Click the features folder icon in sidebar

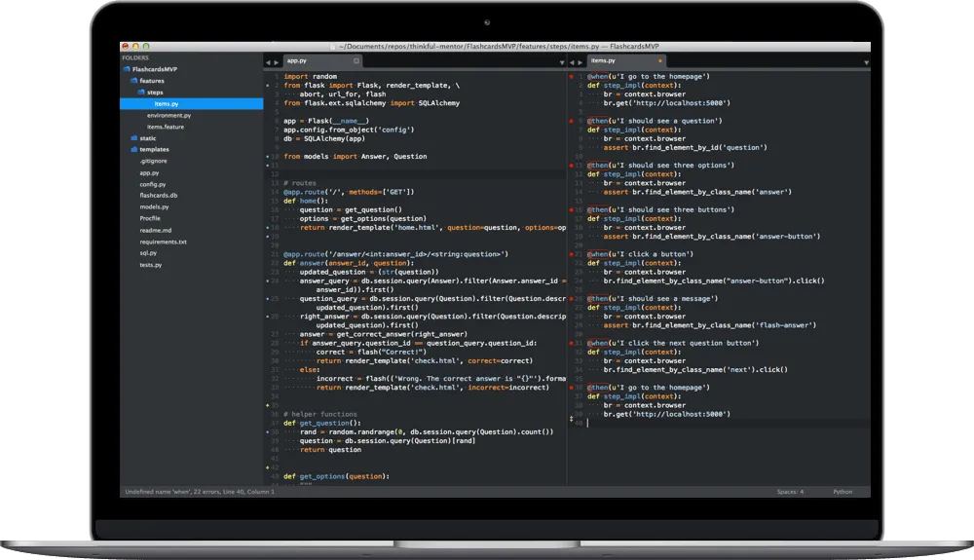pyautogui.click(x=133, y=81)
